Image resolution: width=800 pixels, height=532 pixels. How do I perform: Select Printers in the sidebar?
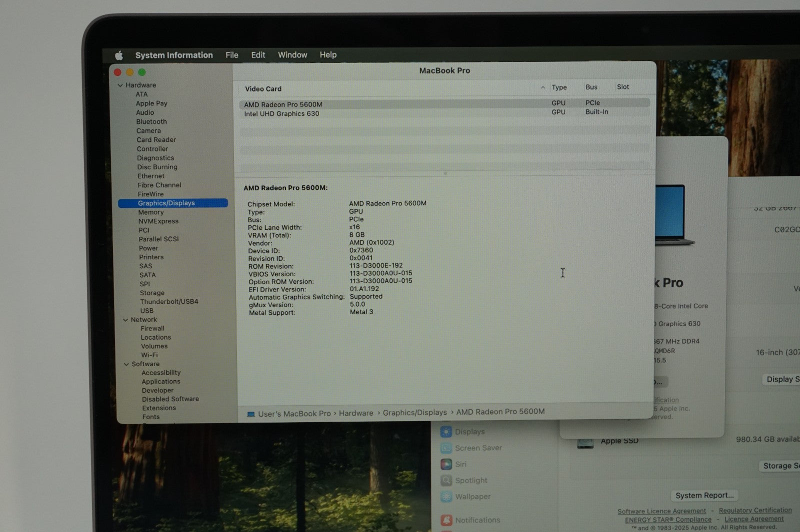(x=151, y=257)
